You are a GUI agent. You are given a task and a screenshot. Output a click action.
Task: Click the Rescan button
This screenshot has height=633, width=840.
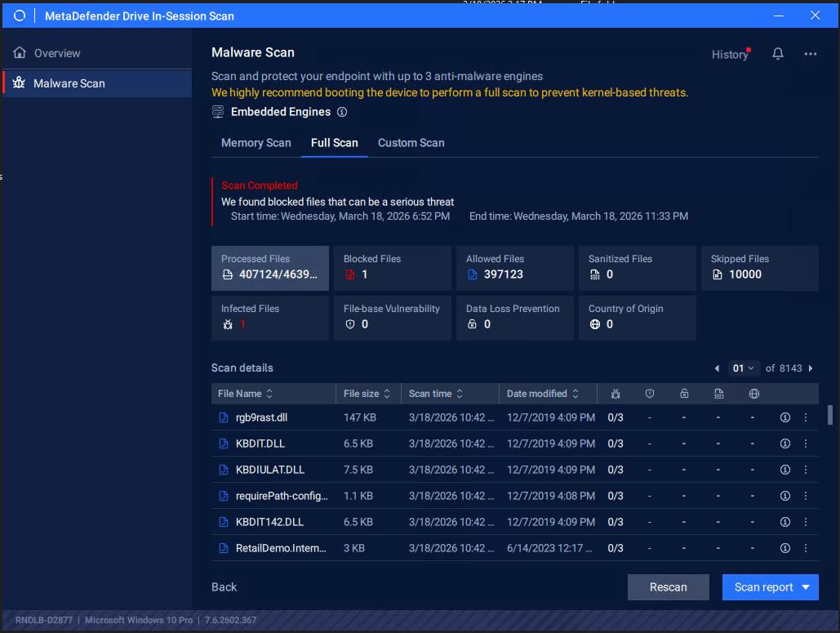click(x=668, y=587)
